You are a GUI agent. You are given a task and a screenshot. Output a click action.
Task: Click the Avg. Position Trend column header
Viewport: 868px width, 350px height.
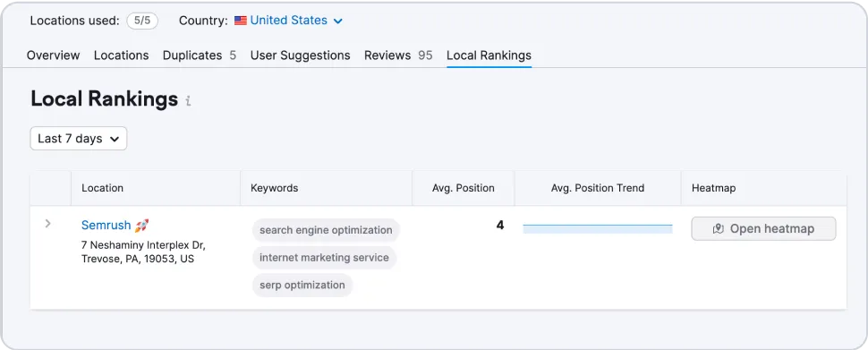coord(598,188)
